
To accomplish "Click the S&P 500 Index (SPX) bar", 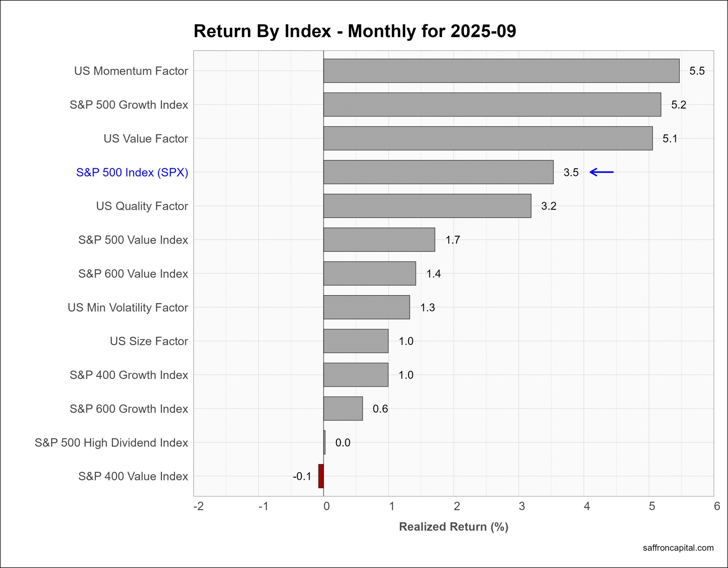I will 438,172.
